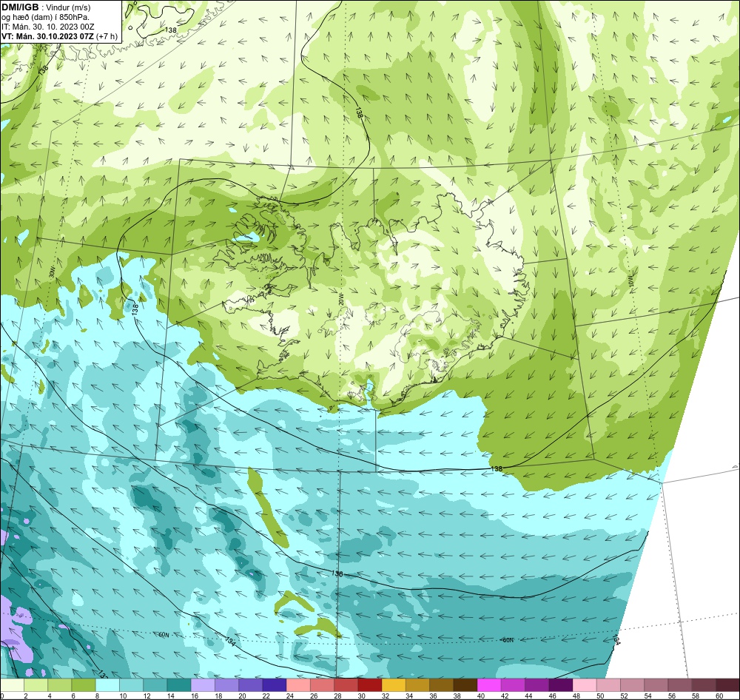The width and height of the screenshot is (740, 700).
Task: Pick the light pink 48–50 m/s legend swatch
Action: click(x=585, y=685)
